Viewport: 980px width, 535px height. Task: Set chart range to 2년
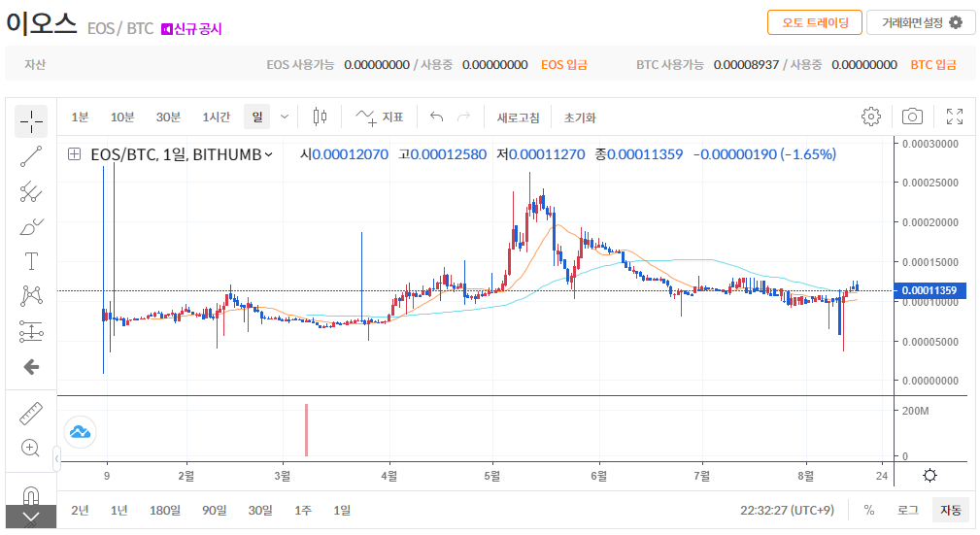click(80, 511)
